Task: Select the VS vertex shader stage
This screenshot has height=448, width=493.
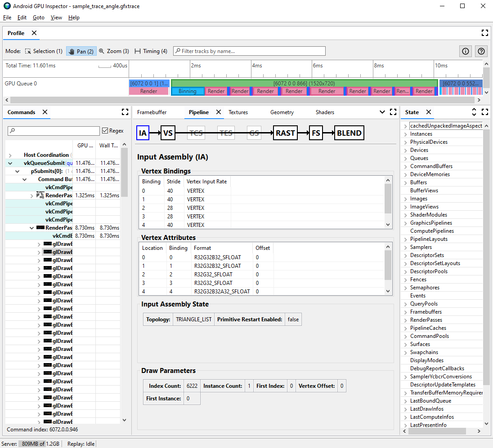Action: click(x=167, y=133)
